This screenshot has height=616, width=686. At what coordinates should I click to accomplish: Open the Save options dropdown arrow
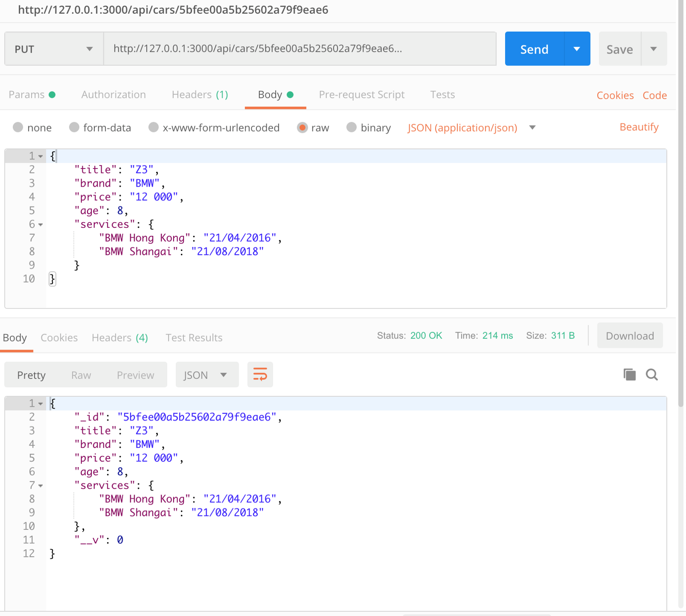point(654,49)
